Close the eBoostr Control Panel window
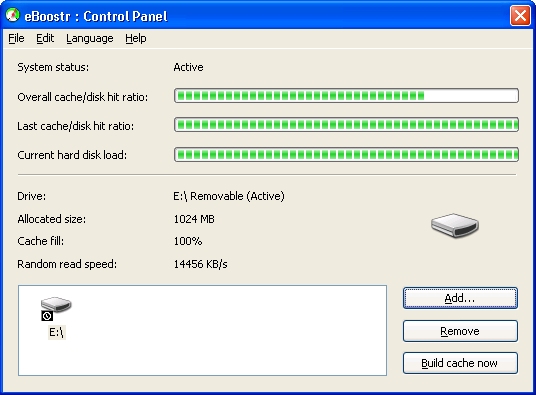 coord(520,16)
